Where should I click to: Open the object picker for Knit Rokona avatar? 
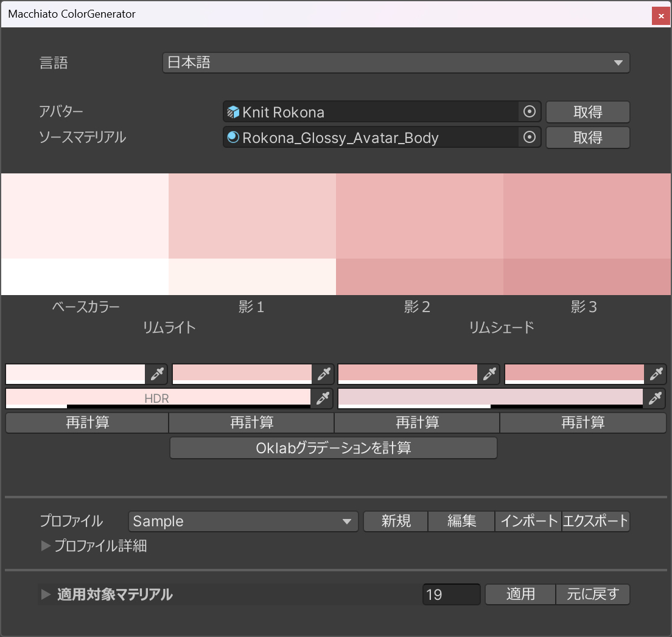click(x=530, y=112)
